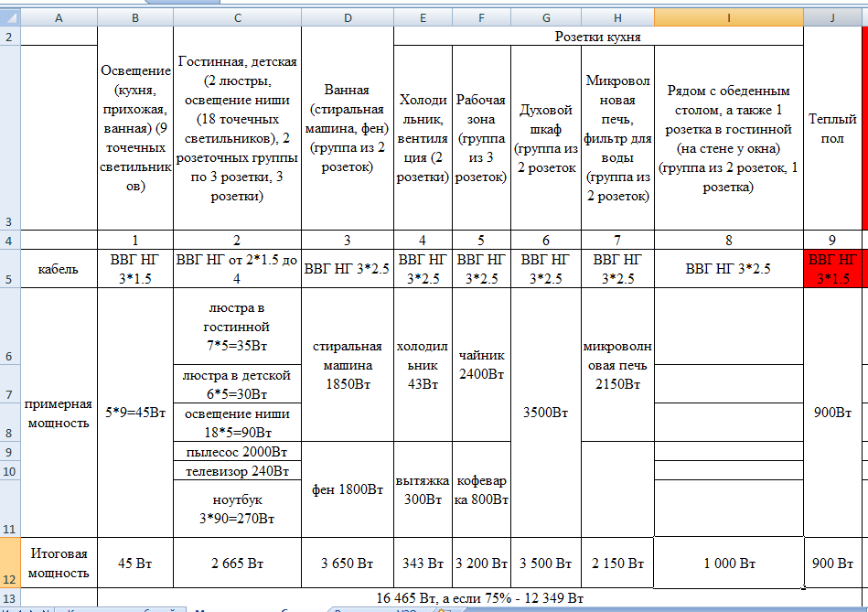Click the '5*9=45Вт' cell
The image size is (868, 612).
tap(135, 413)
